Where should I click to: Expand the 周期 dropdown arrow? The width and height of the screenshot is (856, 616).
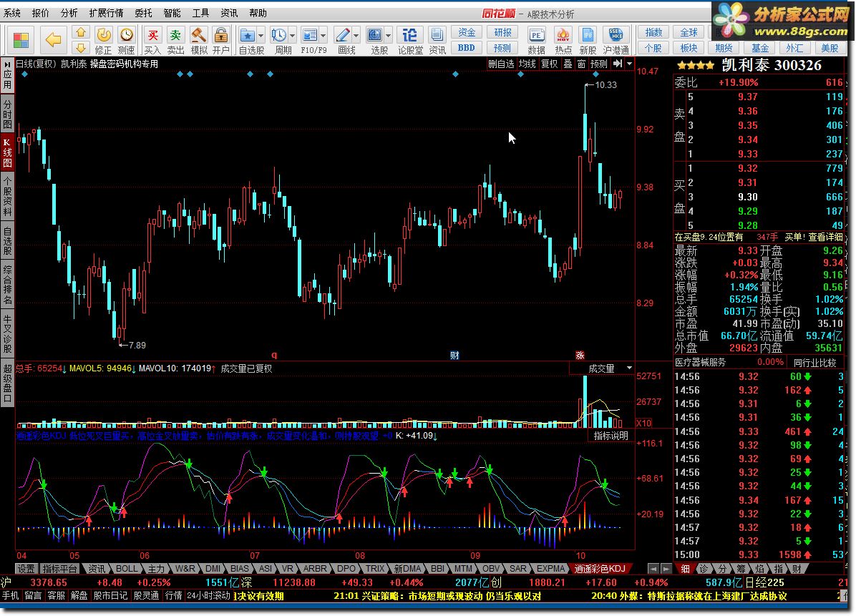pyautogui.click(x=292, y=36)
